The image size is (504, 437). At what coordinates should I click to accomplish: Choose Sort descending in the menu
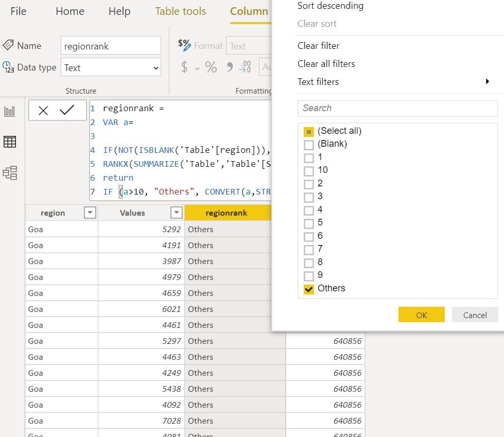tap(331, 6)
